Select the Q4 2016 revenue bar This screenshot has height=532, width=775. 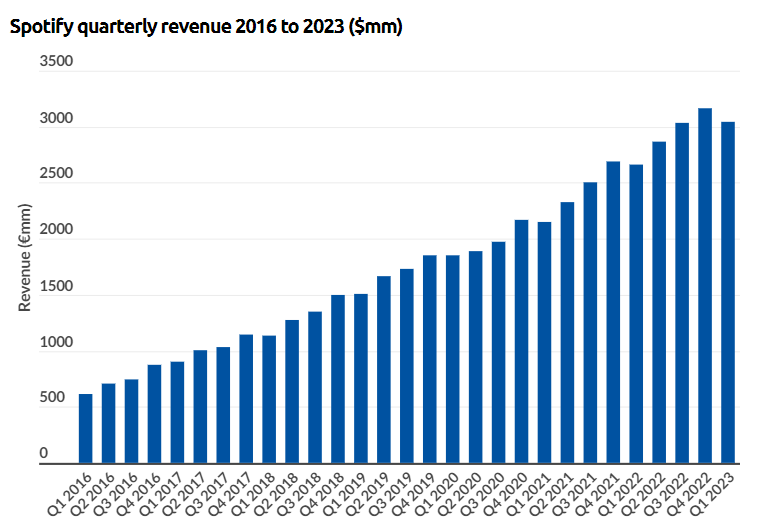click(154, 414)
